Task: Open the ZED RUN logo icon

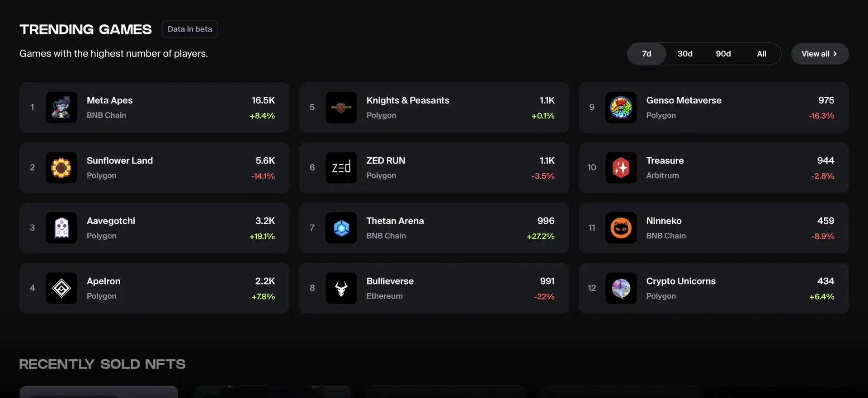Action: (x=341, y=168)
